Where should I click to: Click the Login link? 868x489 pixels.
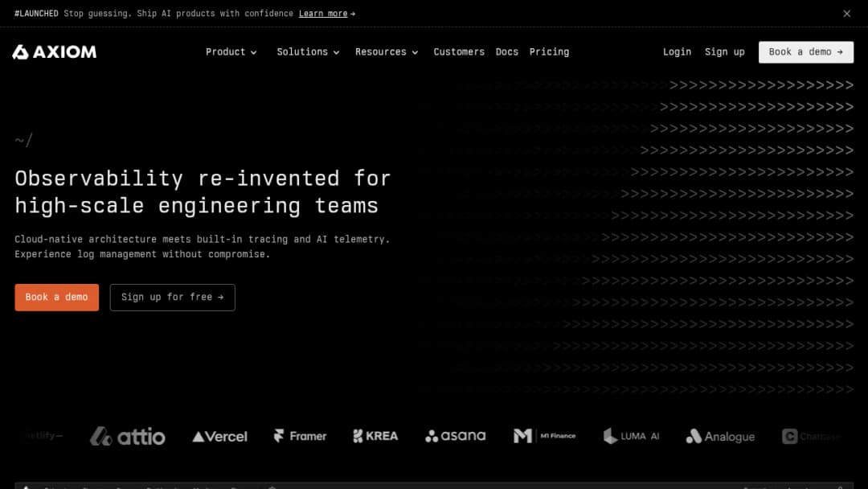(x=677, y=52)
